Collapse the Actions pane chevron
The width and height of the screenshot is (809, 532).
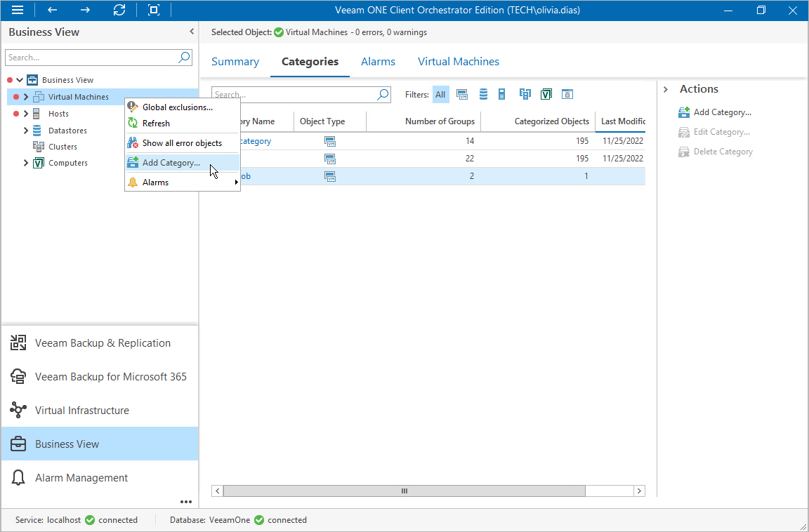point(666,89)
